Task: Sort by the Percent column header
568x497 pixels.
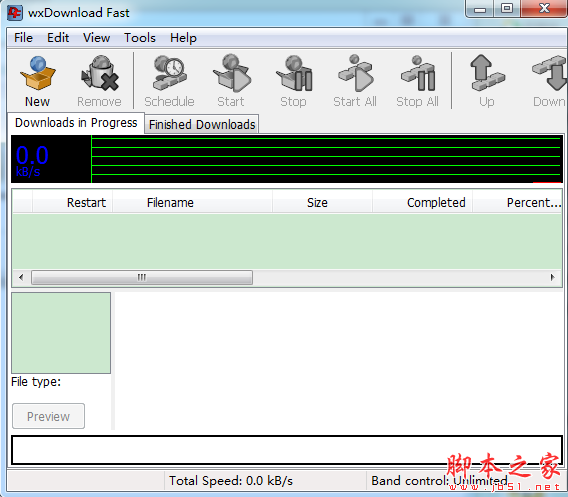Action: click(517, 202)
